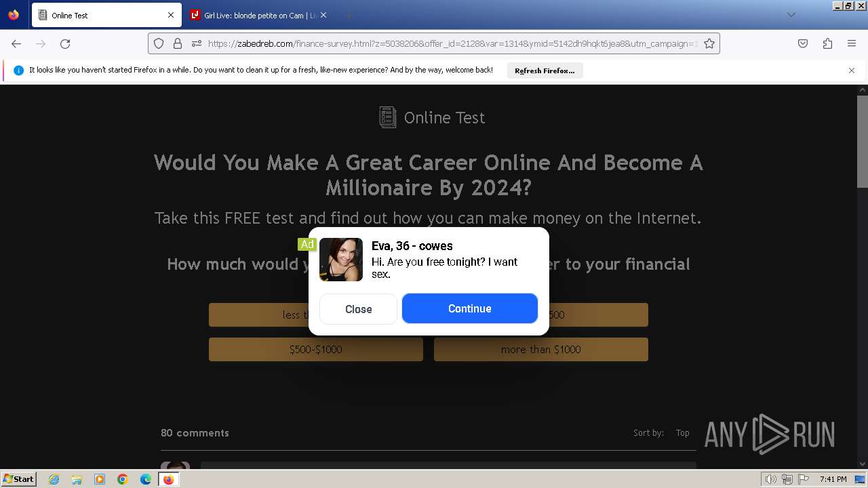868x488 pixels.
Task: Click the Eva, 36 - cowes name text
Action: [x=412, y=246]
